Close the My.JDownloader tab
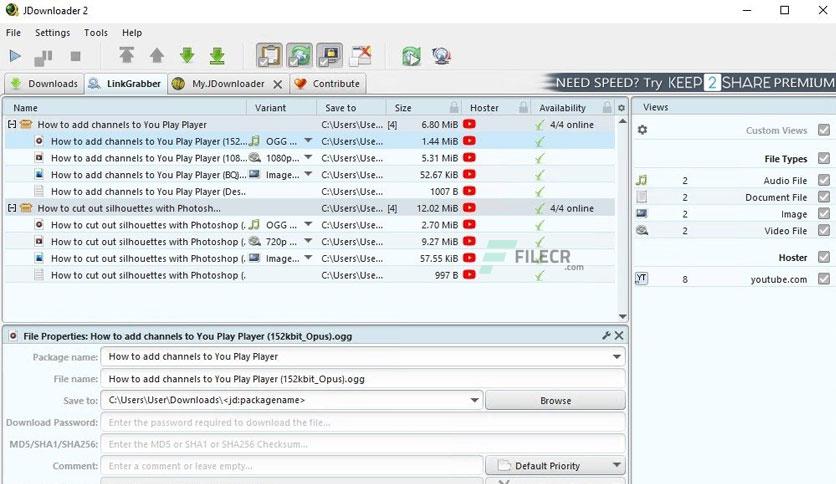This screenshot has height=484, width=836. [x=277, y=84]
